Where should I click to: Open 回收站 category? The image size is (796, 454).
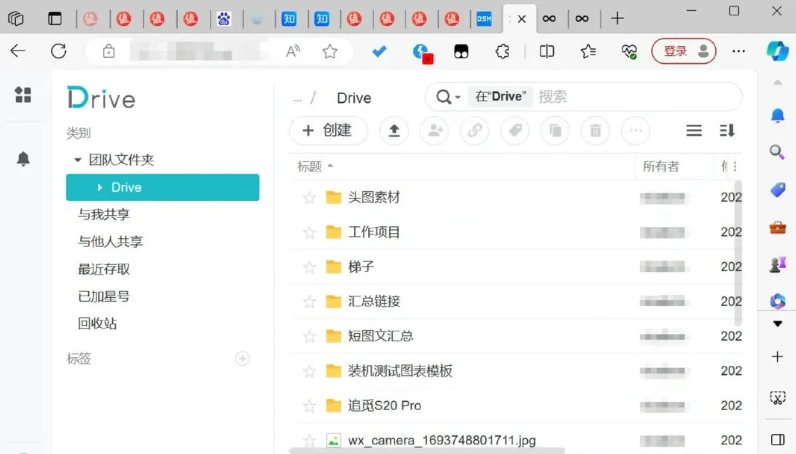97,323
